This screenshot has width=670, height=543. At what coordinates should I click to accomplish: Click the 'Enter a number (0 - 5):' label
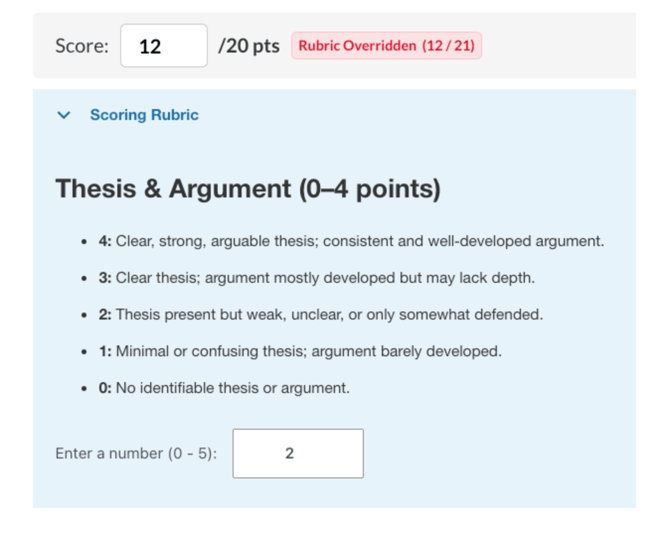point(136,453)
